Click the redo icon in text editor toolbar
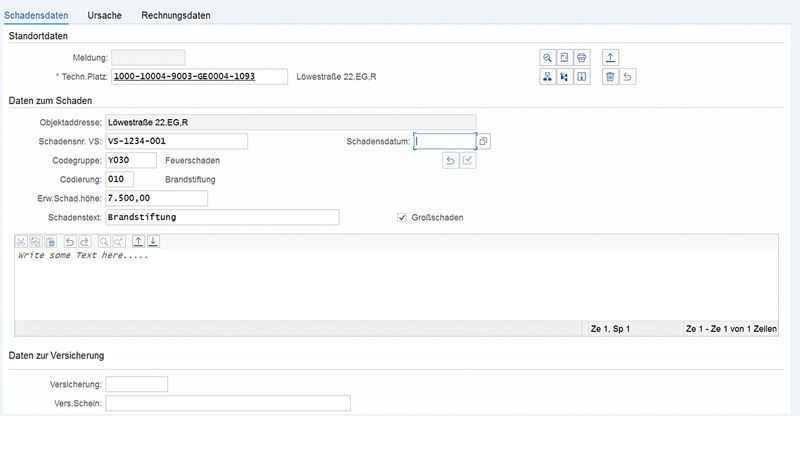Screen dimensions: 800x457 (84, 241)
